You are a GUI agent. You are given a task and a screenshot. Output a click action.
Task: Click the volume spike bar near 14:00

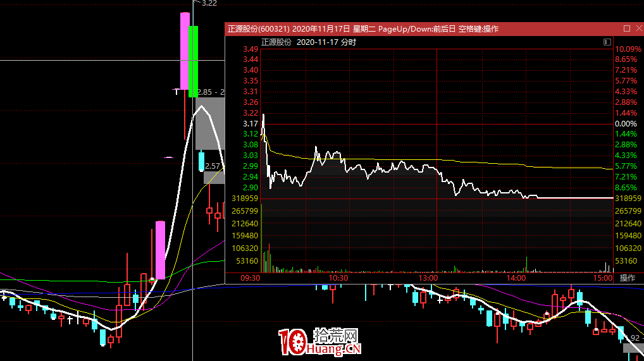[526, 264]
